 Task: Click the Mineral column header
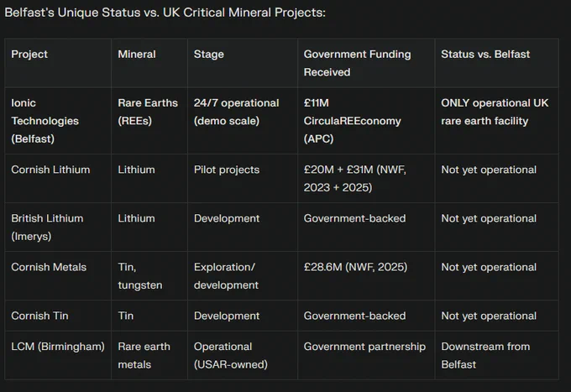149,63
